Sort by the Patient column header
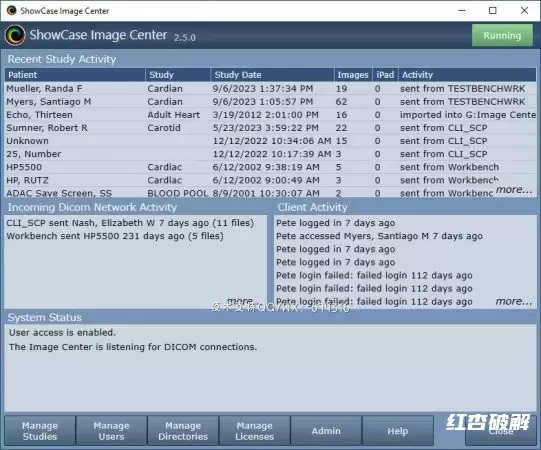The image size is (541, 450). click(x=75, y=75)
